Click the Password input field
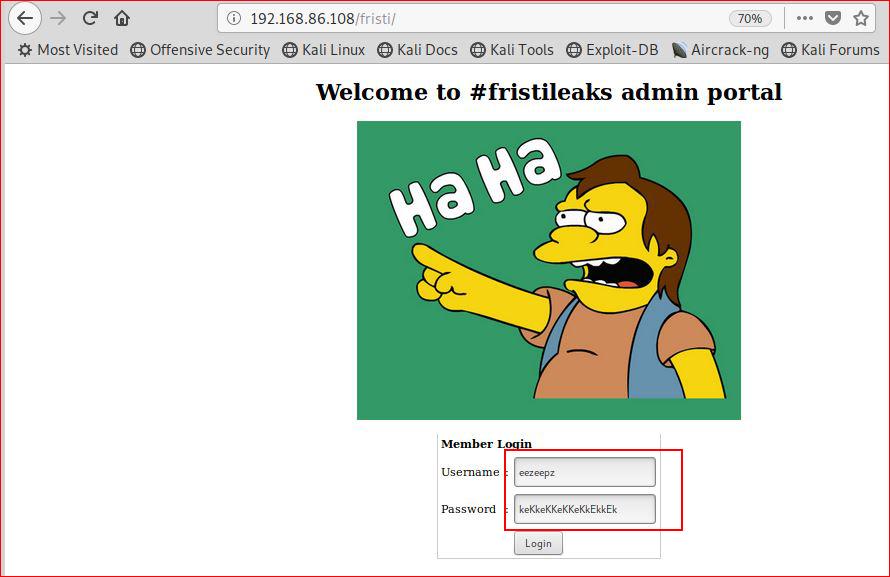This screenshot has height=577, width=890. [x=585, y=509]
